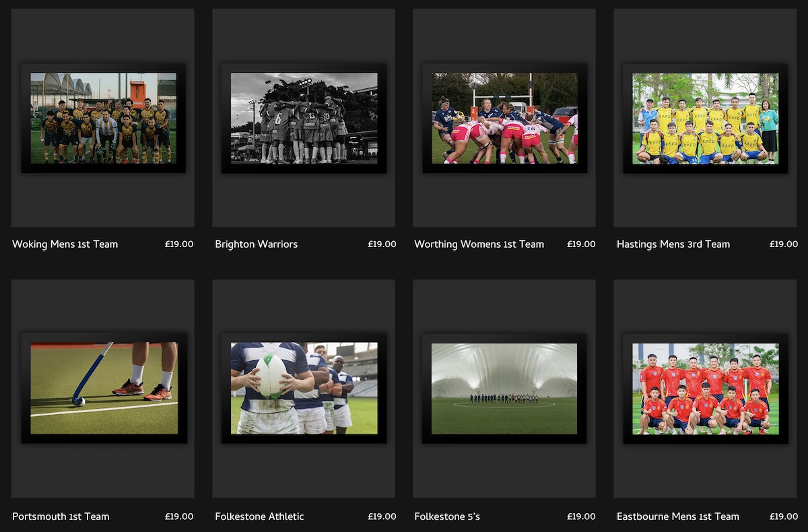Go to the 'Brighton Warriors' product link

click(x=257, y=244)
